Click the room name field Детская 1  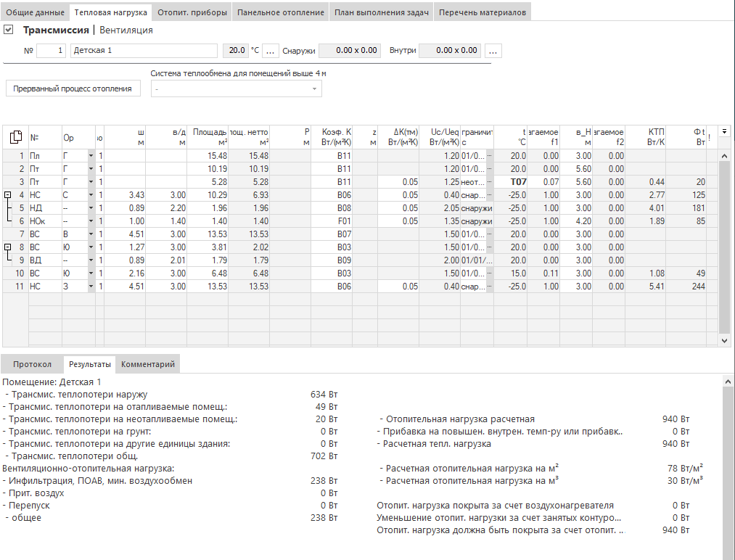pyautogui.click(x=144, y=51)
